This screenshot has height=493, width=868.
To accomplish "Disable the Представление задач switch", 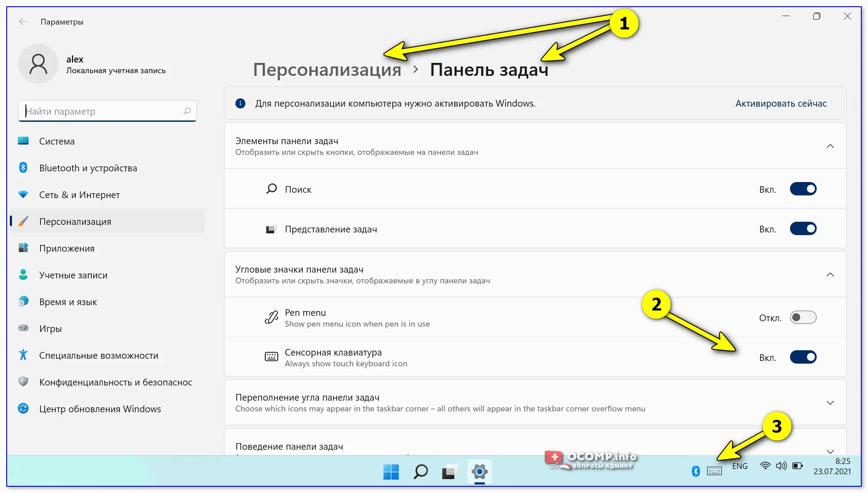I will 803,229.
